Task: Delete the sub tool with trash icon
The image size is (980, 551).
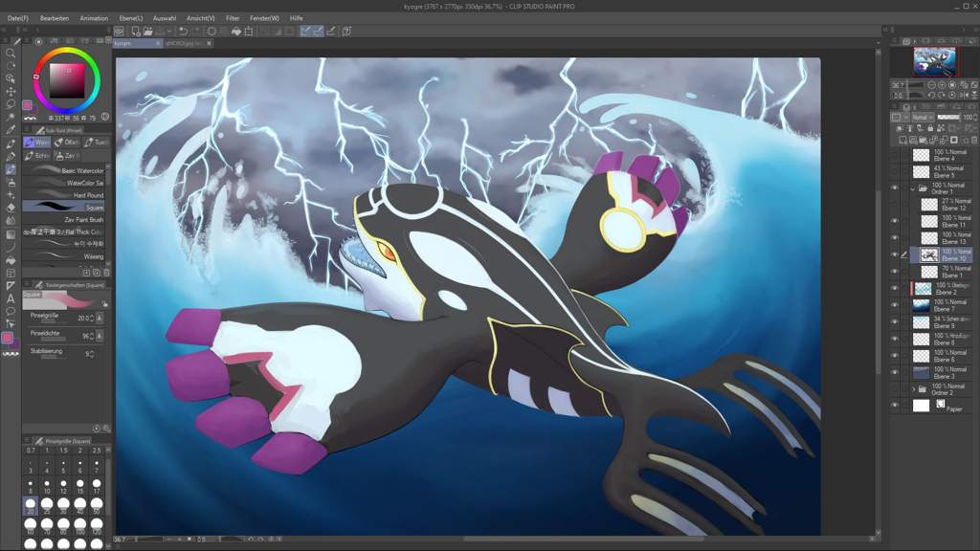Action: [x=106, y=273]
